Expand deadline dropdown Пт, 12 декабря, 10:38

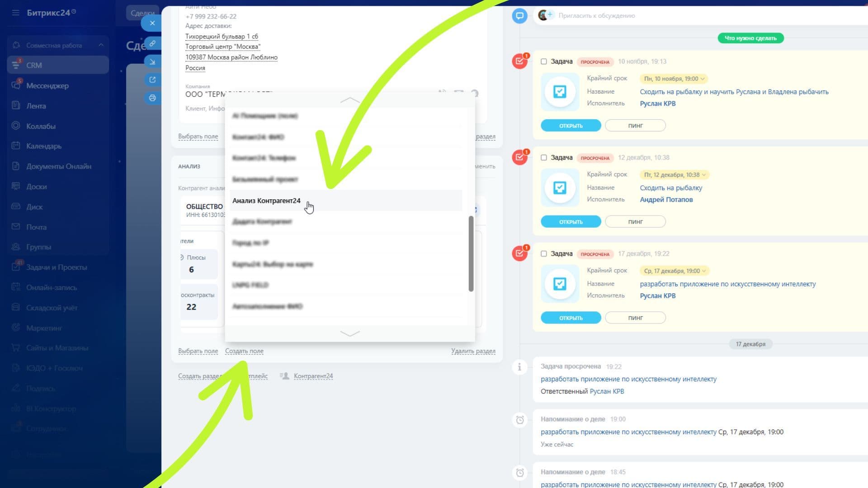tap(674, 175)
